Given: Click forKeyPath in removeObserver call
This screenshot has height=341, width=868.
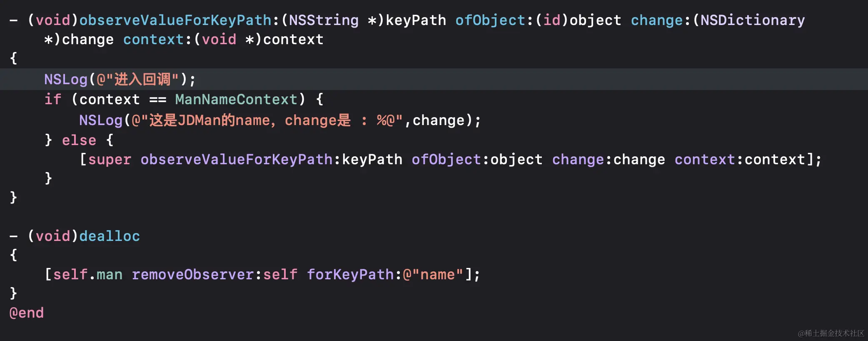Looking at the screenshot, I should tap(350, 274).
